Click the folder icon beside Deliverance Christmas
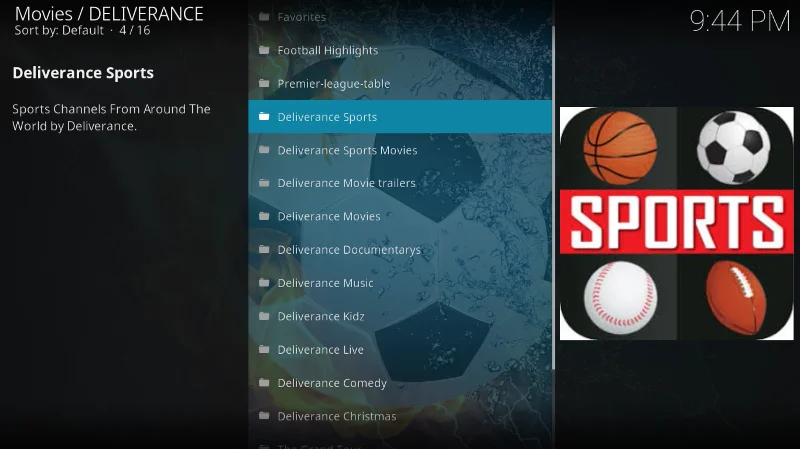The height and width of the screenshot is (449, 800). (264, 416)
